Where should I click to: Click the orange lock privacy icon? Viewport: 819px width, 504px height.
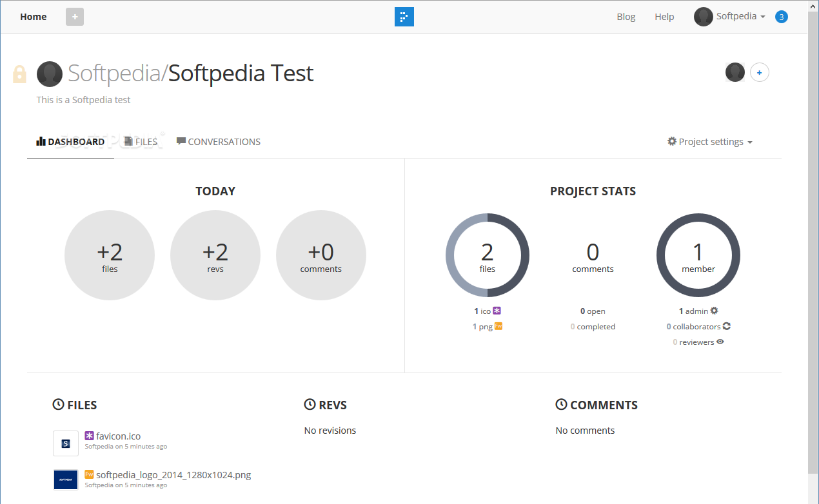19,74
